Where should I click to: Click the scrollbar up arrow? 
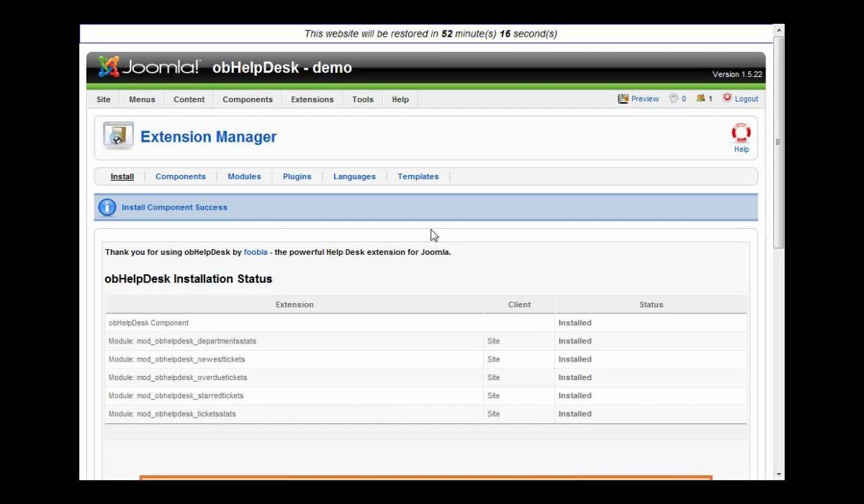pos(778,30)
